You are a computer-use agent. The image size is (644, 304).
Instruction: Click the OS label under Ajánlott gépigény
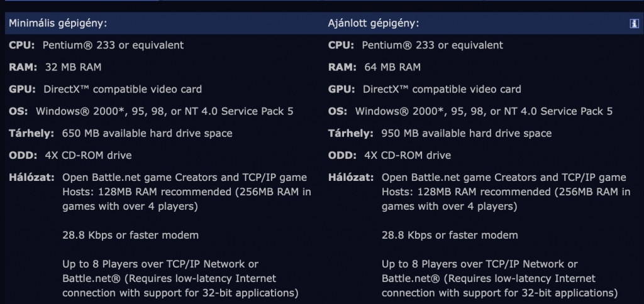click(x=338, y=111)
